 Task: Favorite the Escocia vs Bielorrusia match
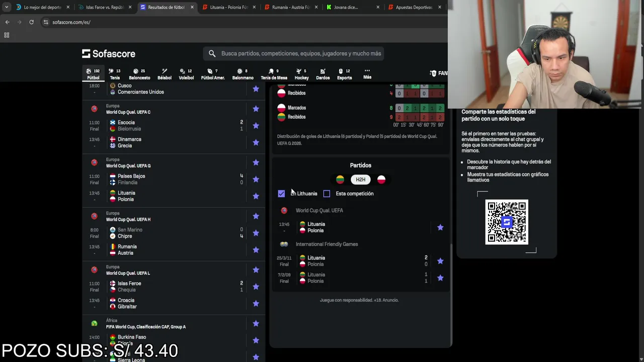pyautogui.click(x=256, y=126)
